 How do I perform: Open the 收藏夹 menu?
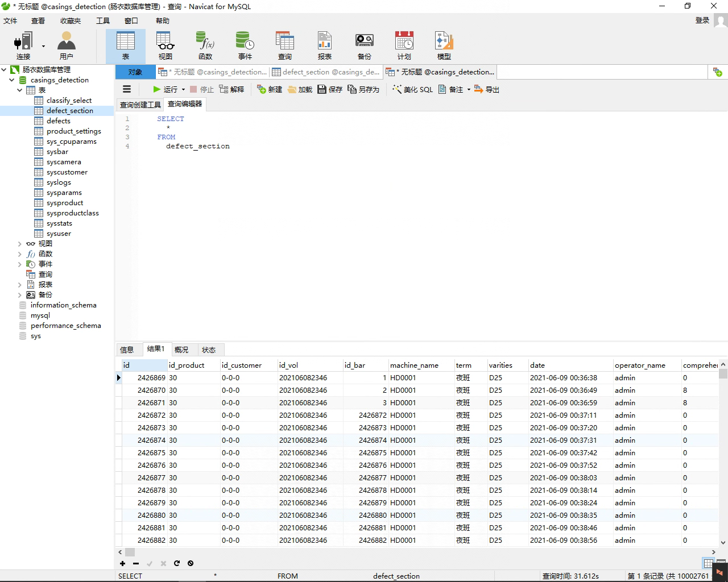tap(71, 20)
